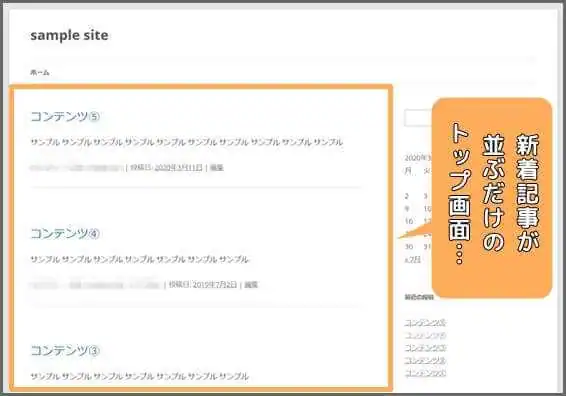
Task: Open コンテンツ⑤ in sidebar recent posts list
Action: pos(425,323)
